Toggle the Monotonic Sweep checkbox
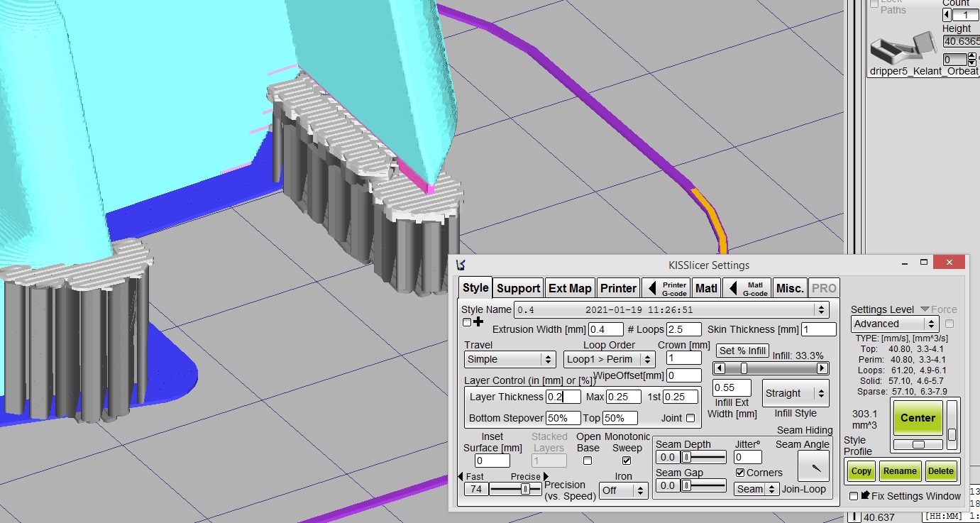The height and width of the screenshot is (523, 980). (x=627, y=461)
